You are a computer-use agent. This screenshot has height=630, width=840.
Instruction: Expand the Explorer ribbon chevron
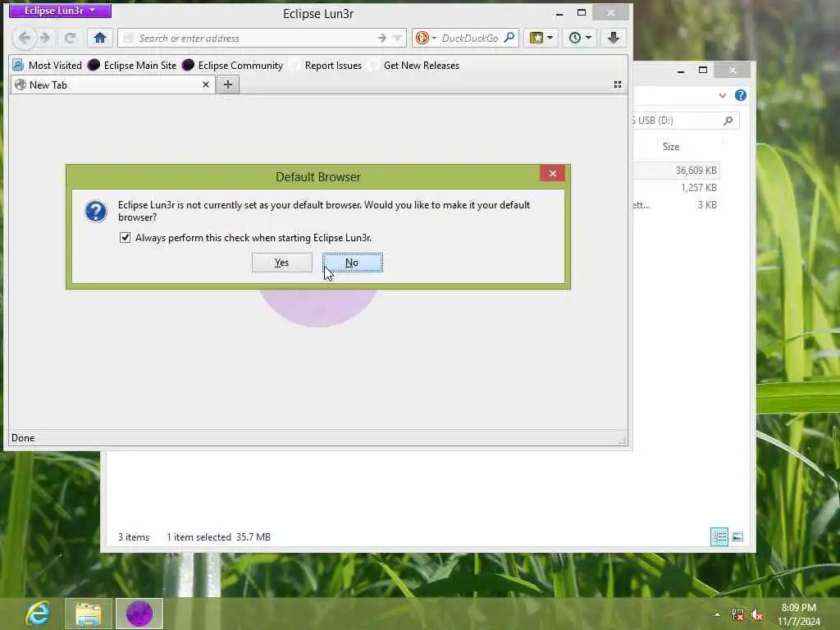[722, 95]
